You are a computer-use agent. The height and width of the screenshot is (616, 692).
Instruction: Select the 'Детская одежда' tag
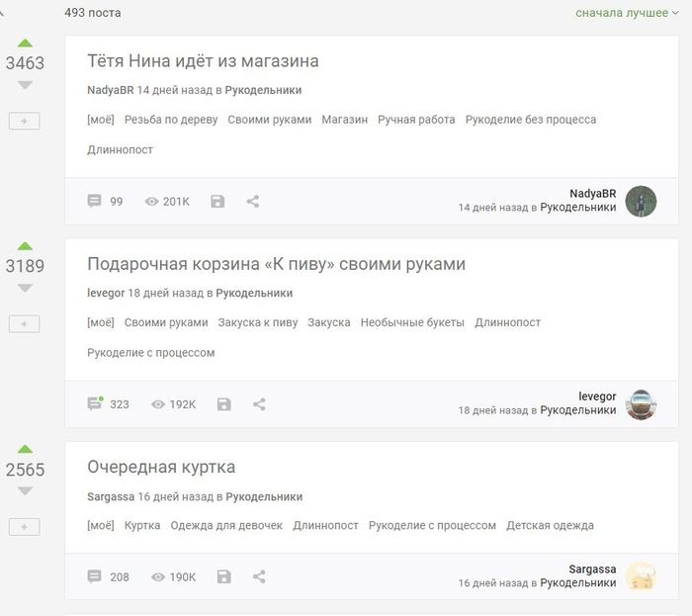point(550,525)
